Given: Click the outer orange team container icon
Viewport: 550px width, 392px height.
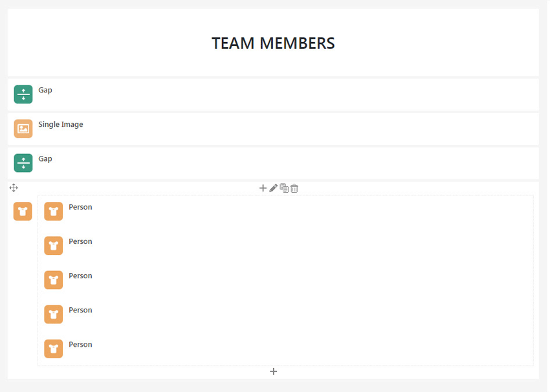Looking at the screenshot, I should coord(23,211).
